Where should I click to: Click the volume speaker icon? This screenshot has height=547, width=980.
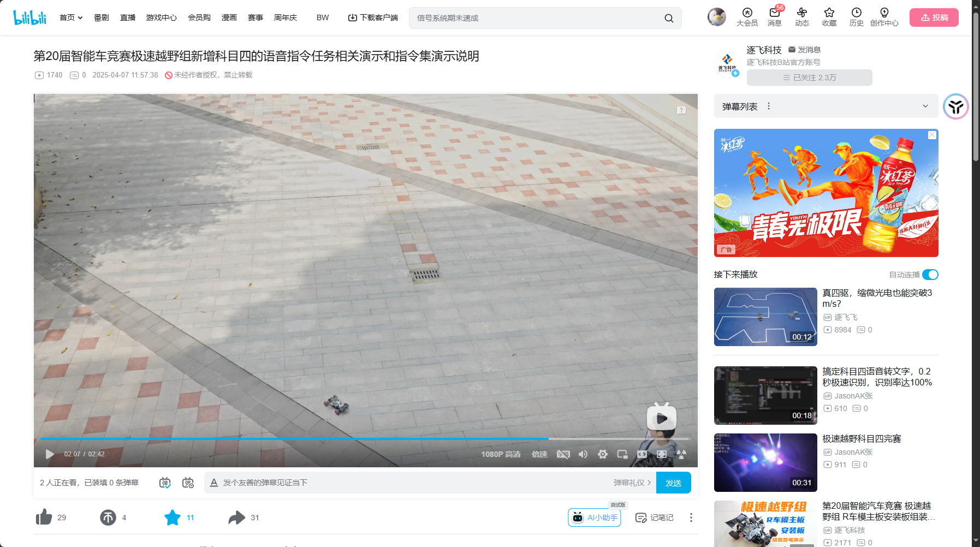[x=583, y=454]
